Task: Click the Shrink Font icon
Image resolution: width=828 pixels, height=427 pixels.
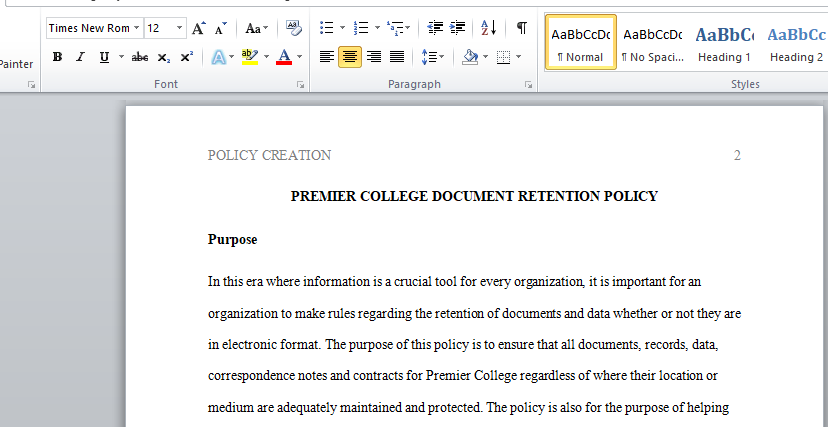Action: (221, 28)
